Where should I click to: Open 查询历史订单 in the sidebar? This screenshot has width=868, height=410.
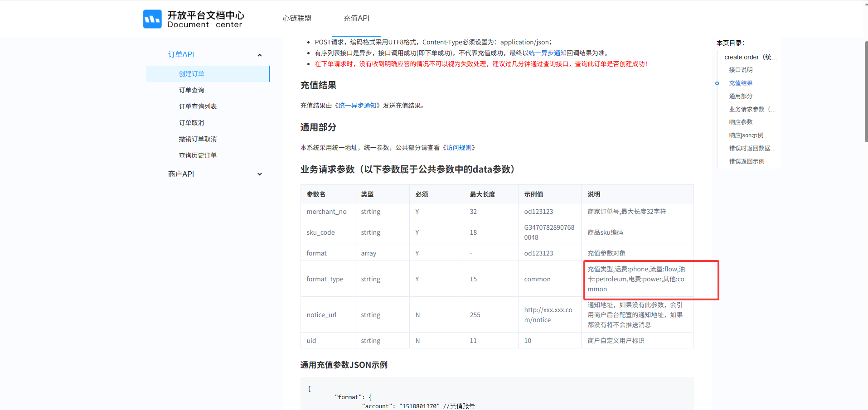pos(198,155)
